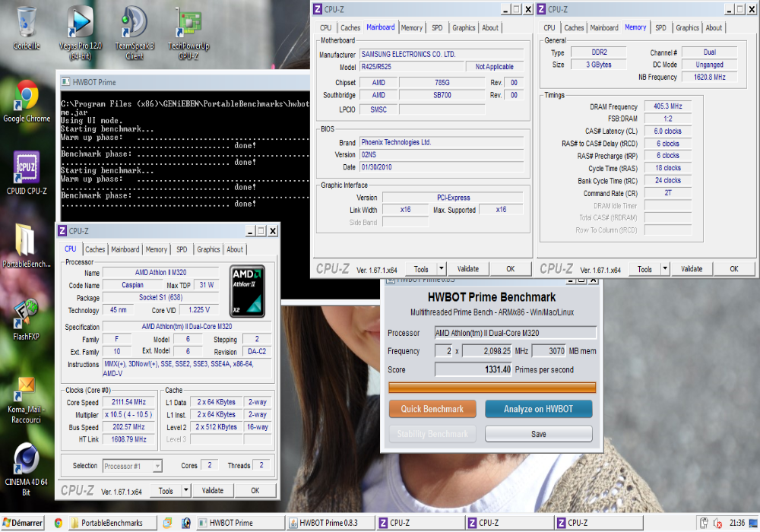Launch Vegas Pro 12.0 desktop shortcut
Screen dimensions: 760x532
pos(80,32)
